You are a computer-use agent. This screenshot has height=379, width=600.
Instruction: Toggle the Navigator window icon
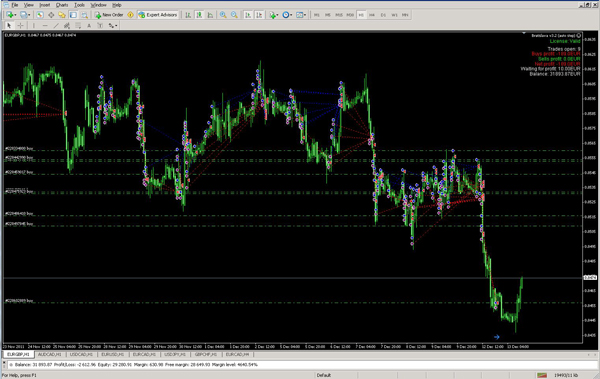click(62, 15)
